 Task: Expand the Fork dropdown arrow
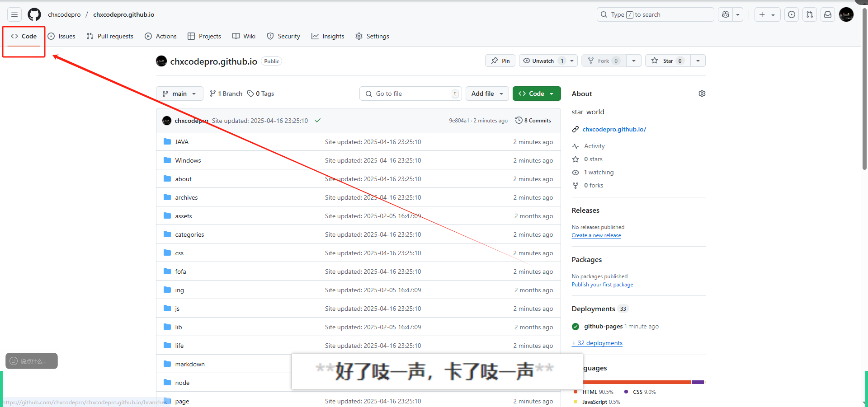pos(634,61)
